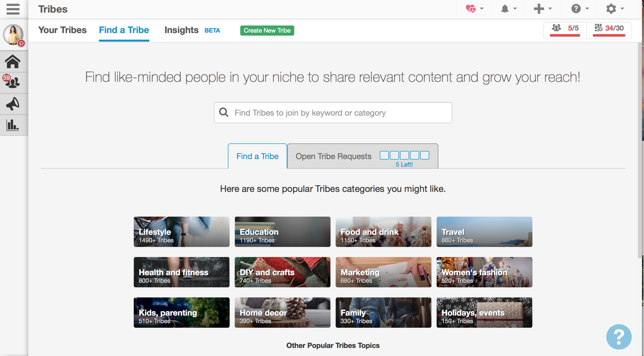The height and width of the screenshot is (356, 644).
Task: Select the inner Find a Tribe tab
Action: tap(257, 156)
